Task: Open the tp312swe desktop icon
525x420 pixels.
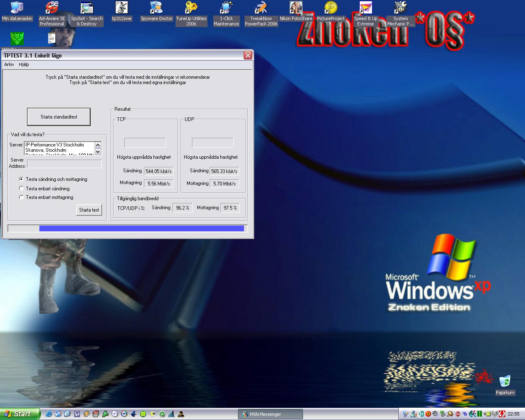Action: click(122, 12)
